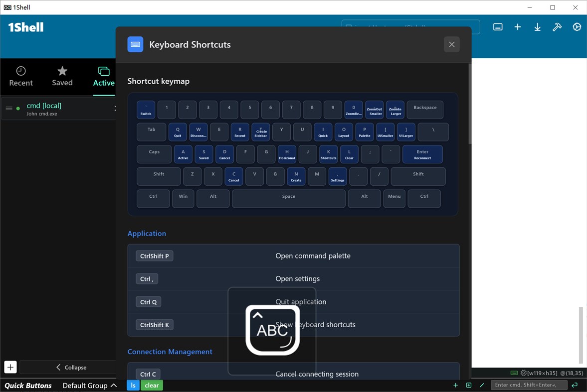Click the D Cancel key
This screenshot has width=587, height=392.
click(x=224, y=154)
